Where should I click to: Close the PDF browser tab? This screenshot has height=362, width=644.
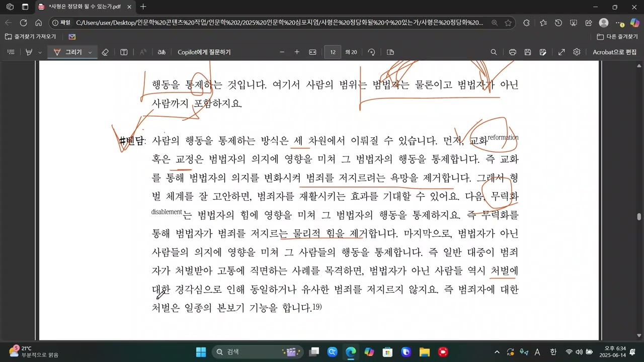pos(129,7)
